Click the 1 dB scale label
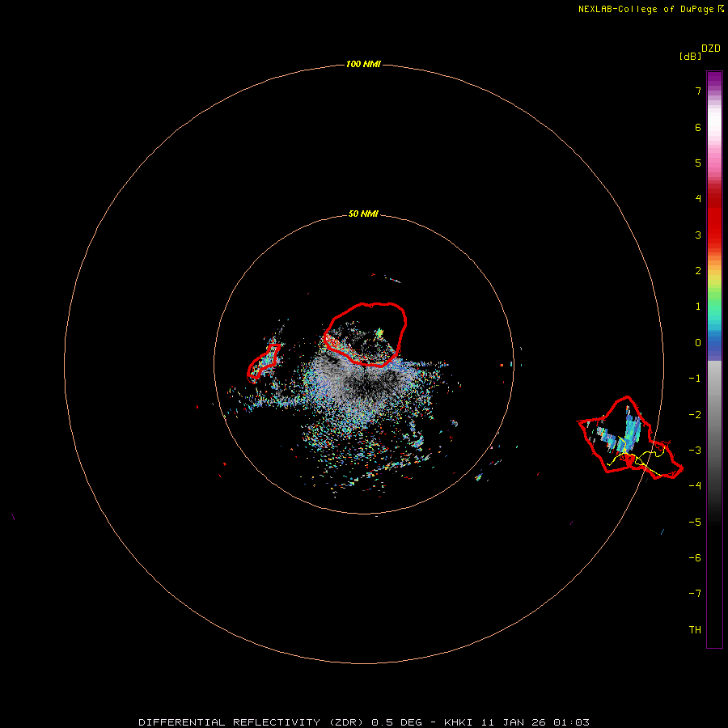Screen dimensions: 728x728 click(x=698, y=307)
